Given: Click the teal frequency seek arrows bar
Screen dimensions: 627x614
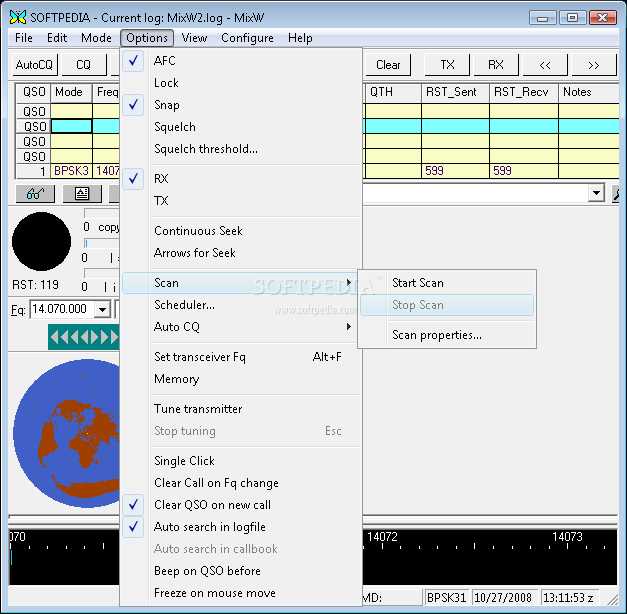Looking at the screenshot, I should (x=84, y=337).
